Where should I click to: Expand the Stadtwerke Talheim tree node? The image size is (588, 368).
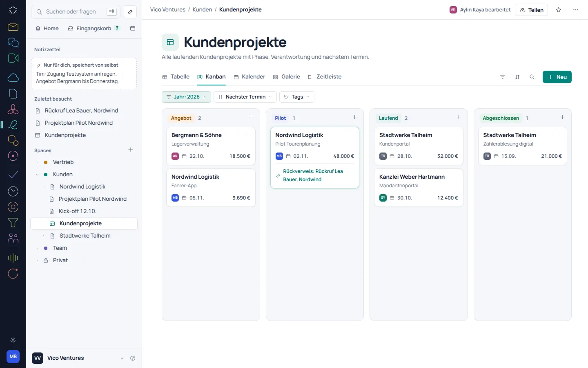click(x=44, y=236)
